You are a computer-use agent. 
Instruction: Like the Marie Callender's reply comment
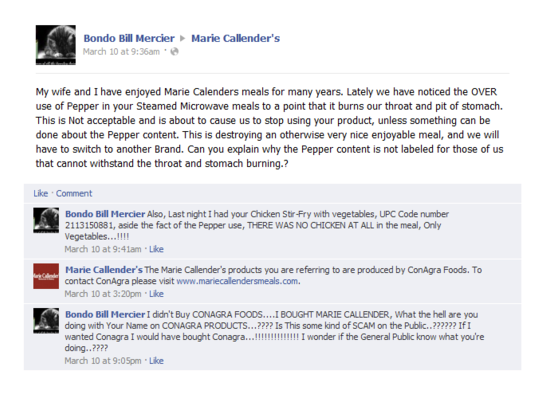[156, 294]
